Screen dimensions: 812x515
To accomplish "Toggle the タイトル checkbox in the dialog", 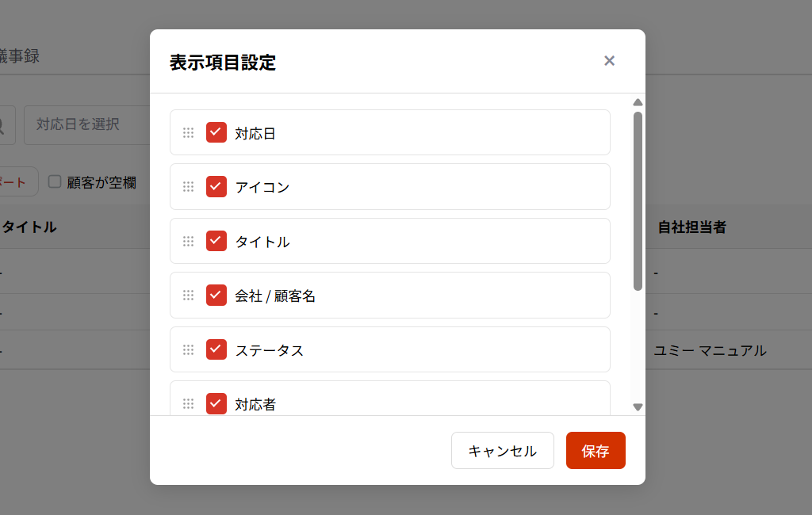I will coord(216,241).
